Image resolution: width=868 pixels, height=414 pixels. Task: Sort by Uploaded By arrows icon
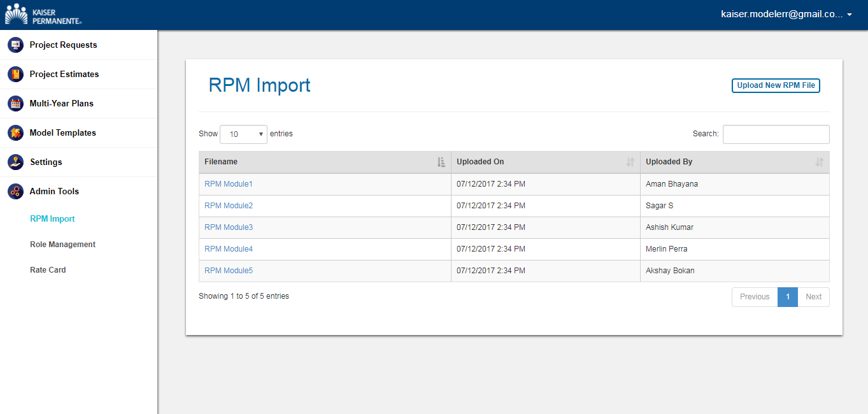pos(819,162)
